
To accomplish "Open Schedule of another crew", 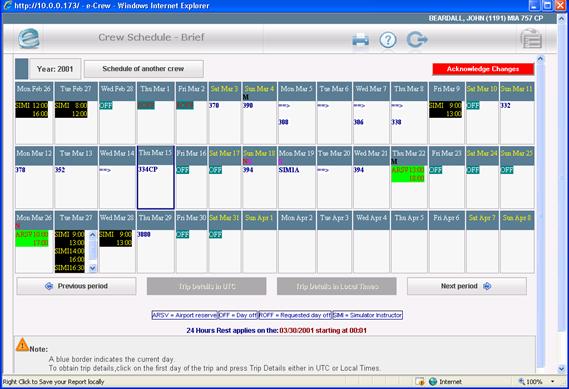I will [144, 69].
